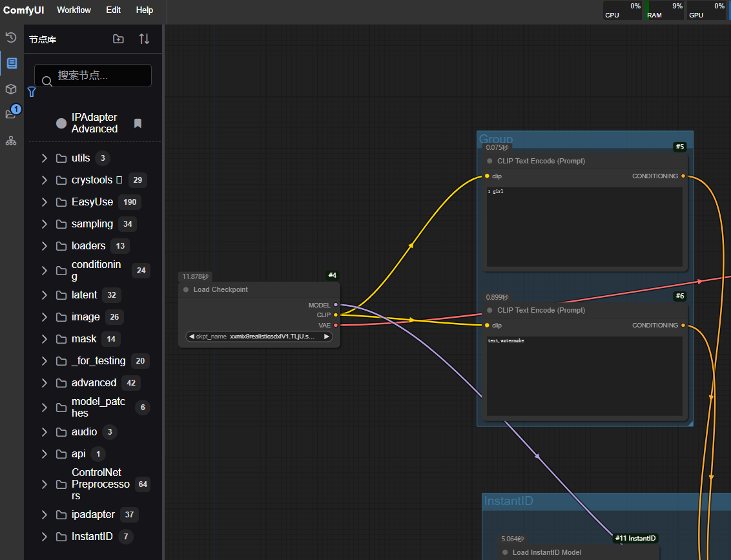
Task: Open the queue history sidebar icon
Action: tap(11, 37)
